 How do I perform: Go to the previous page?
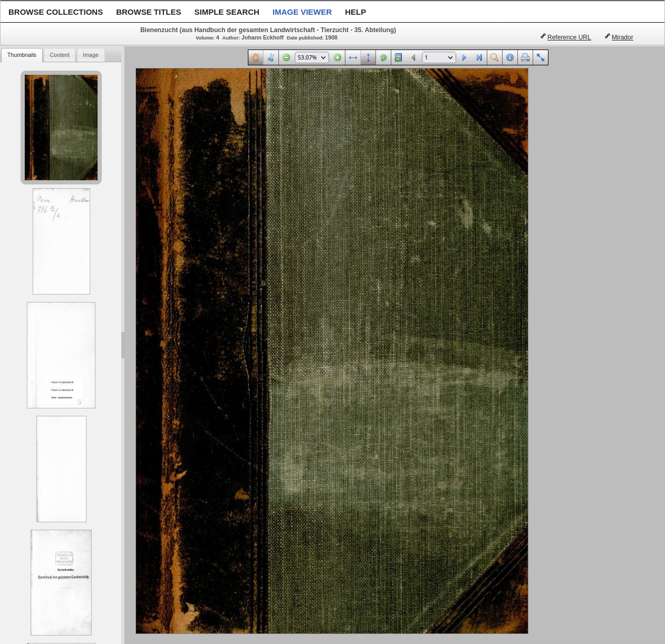click(413, 57)
